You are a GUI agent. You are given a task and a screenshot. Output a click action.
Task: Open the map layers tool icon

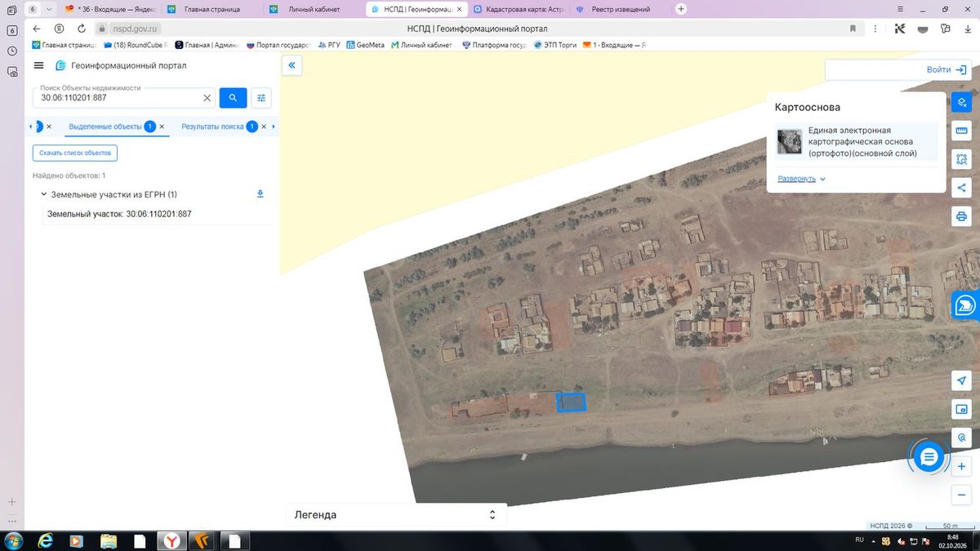(961, 103)
